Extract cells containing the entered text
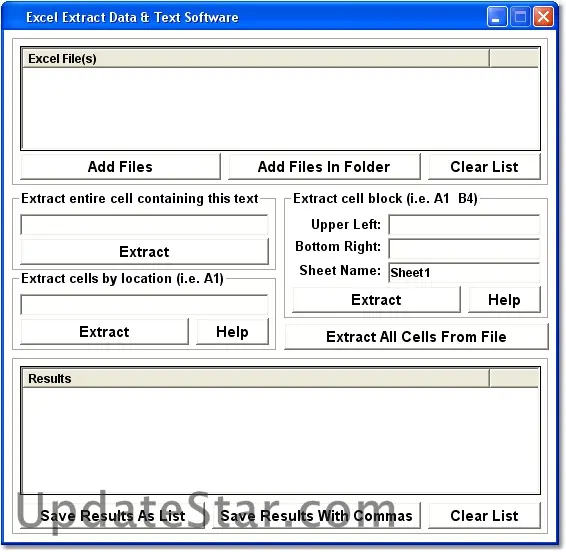Screen dimensions: 566x552 (144, 252)
